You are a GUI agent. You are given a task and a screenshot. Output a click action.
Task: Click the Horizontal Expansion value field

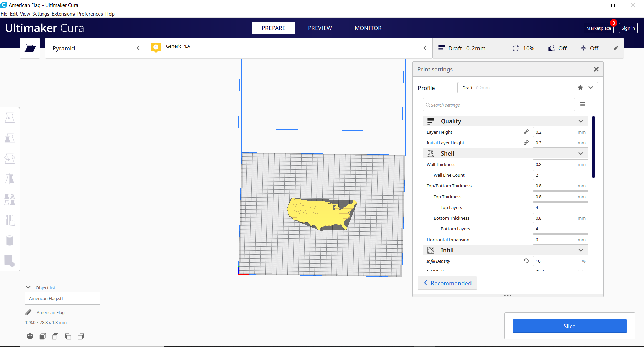[x=560, y=240]
